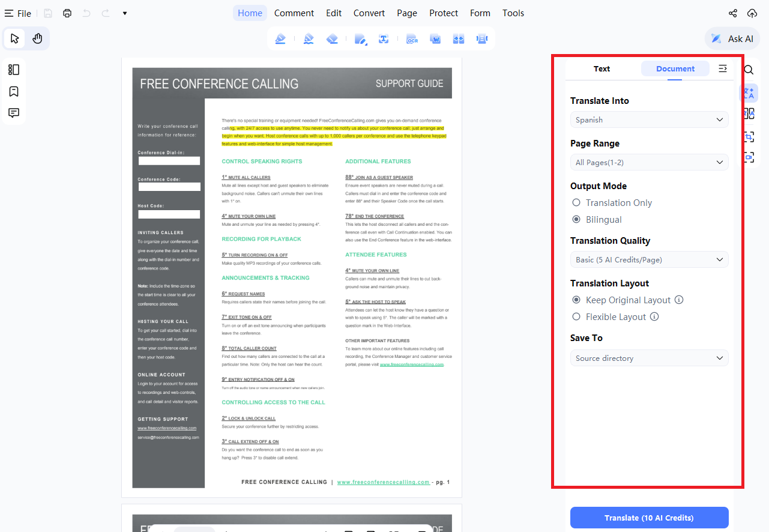
Task: Click the side-by-side translation compare icon
Action: pyautogui.click(x=749, y=114)
